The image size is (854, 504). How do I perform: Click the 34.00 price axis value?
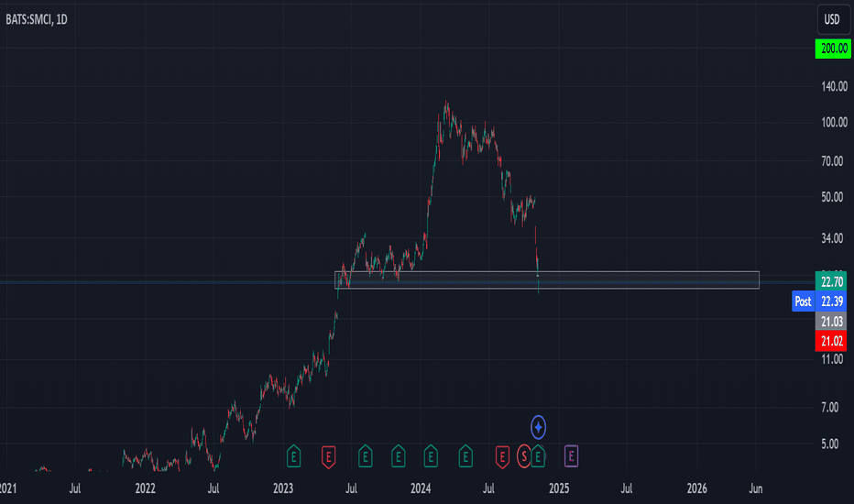[832, 238]
